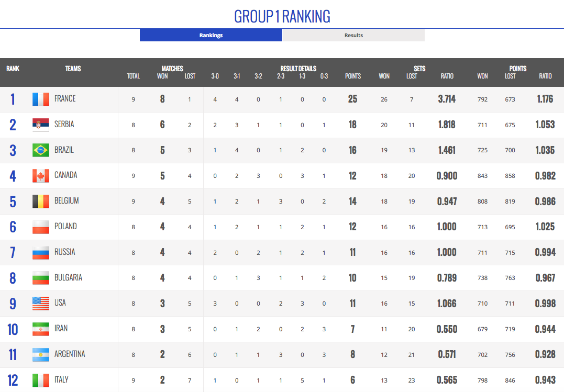564x392 pixels.
Task: Click the Serbia flag icon
Action: (x=40, y=125)
